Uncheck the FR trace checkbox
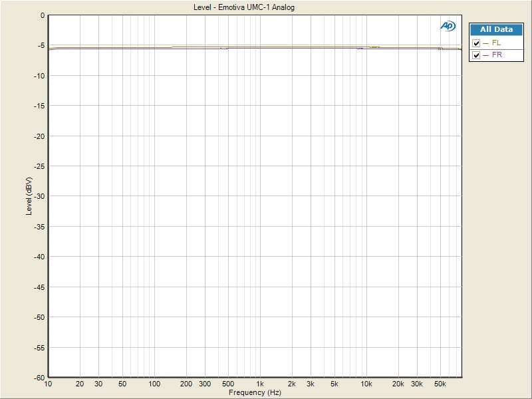Viewport: 532px width, 399px height. pyautogui.click(x=476, y=55)
